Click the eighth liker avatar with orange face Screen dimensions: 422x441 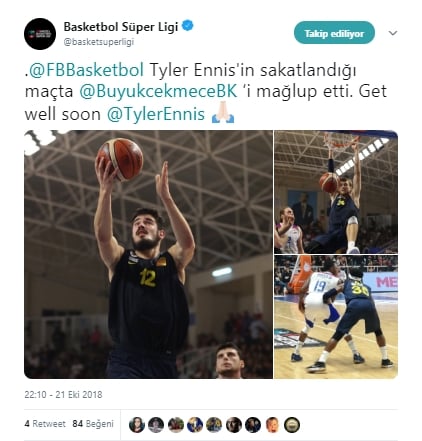pyautogui.click(x=272, y=425)
